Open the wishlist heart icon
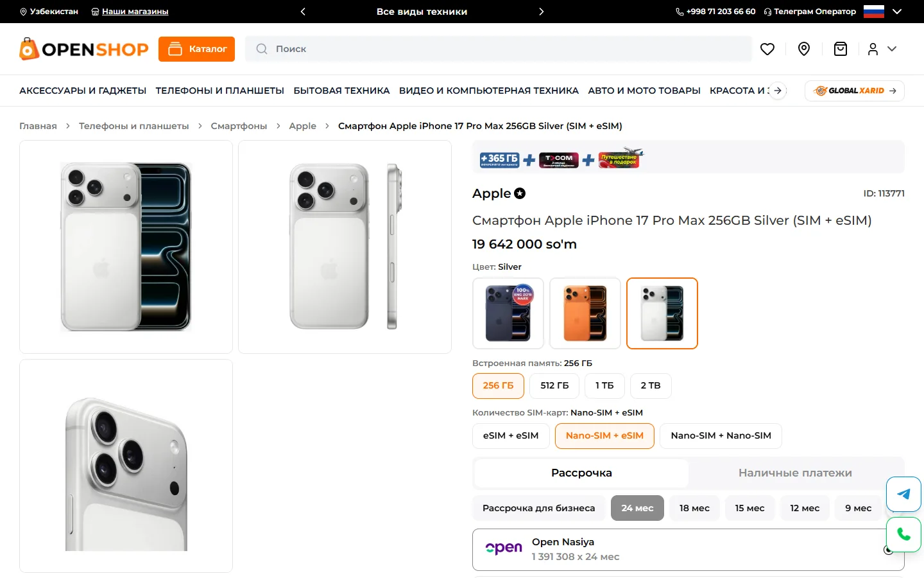 [767, 49]
